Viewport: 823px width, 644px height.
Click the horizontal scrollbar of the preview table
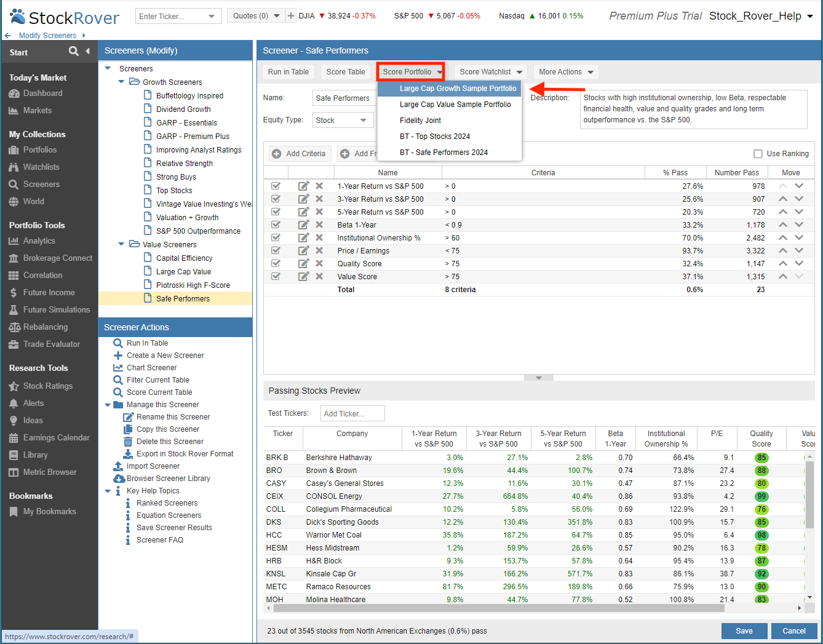[x=499, y=608]
